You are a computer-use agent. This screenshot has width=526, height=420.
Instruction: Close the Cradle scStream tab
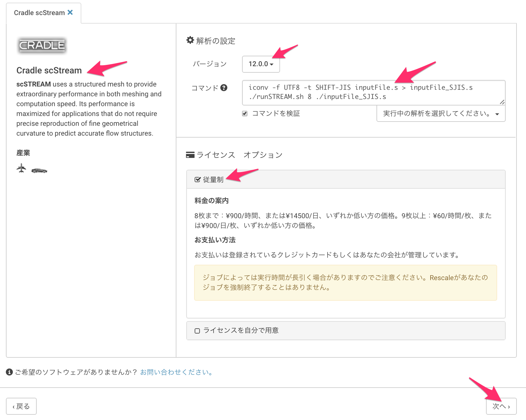click(70, 12)
